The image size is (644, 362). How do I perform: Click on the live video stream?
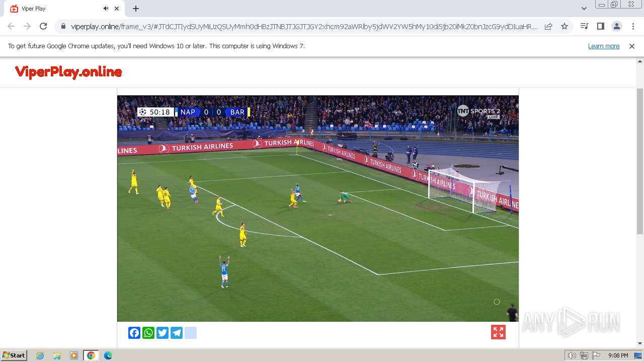(318, 208)
